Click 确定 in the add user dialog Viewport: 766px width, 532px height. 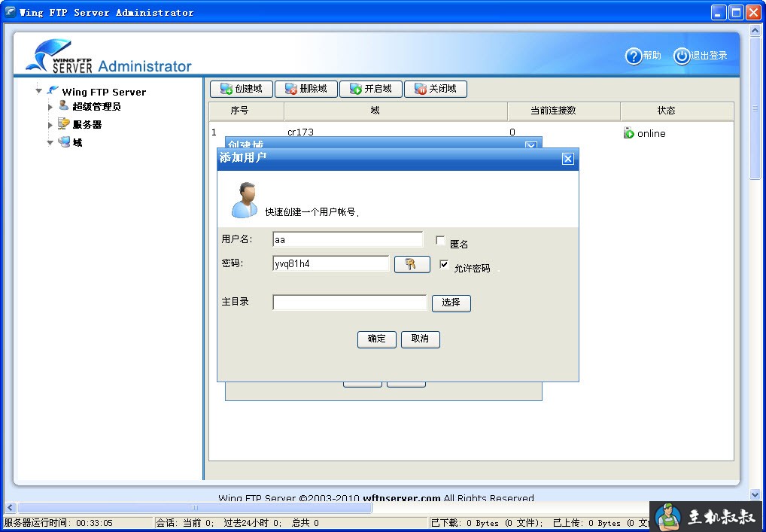point(377,339)
